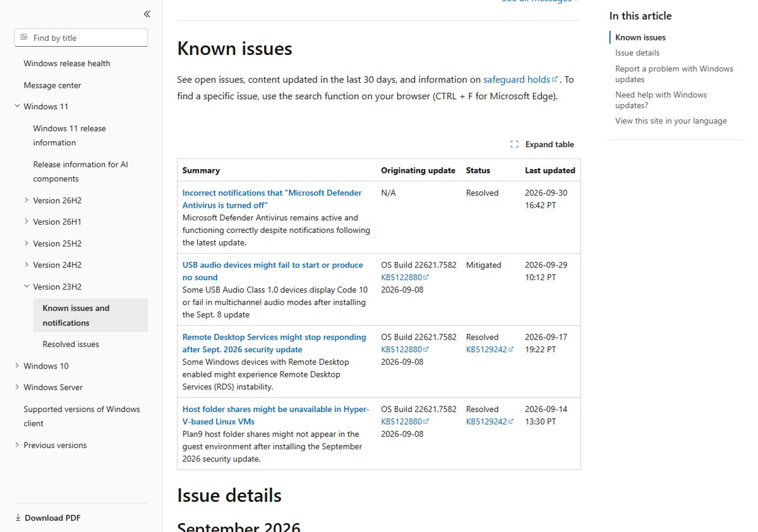Click the Status column header
The image size is (758, 532).
tap(478, 170)
